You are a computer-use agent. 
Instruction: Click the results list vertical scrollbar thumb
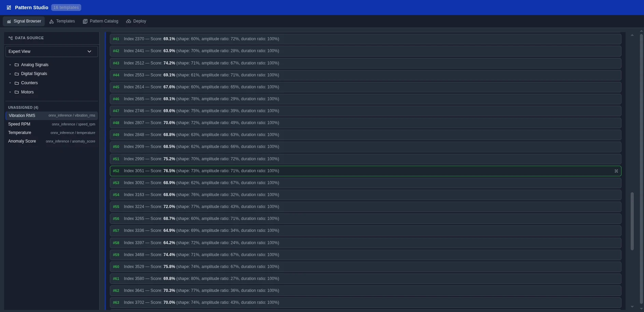coord(632,221)
